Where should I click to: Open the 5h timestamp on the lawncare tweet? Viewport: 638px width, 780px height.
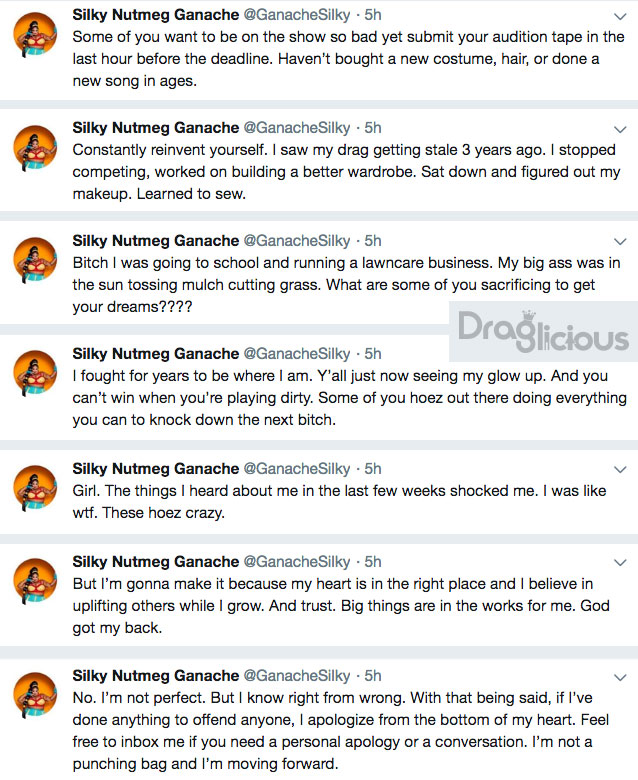pyautogui.click(x=373, y=241)
